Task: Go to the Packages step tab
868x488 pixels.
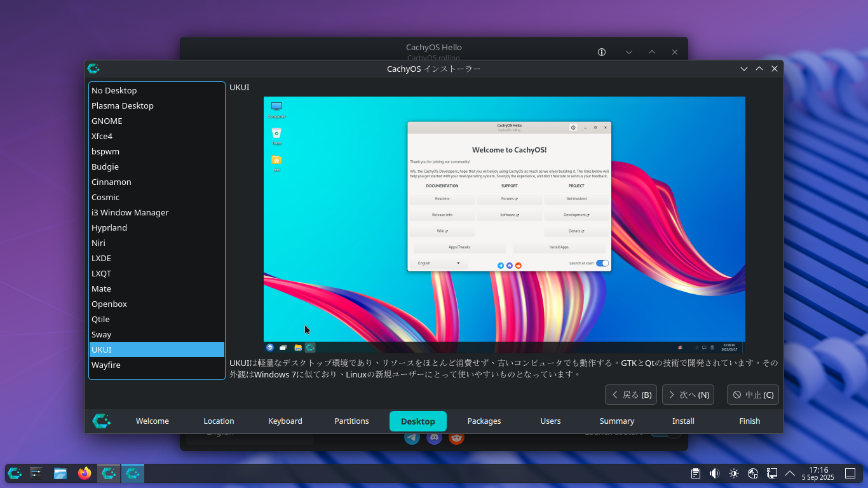Action: coord(484,421)
